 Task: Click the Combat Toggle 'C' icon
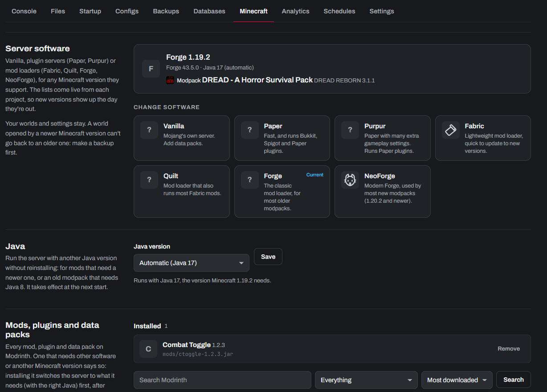[148, 349]
